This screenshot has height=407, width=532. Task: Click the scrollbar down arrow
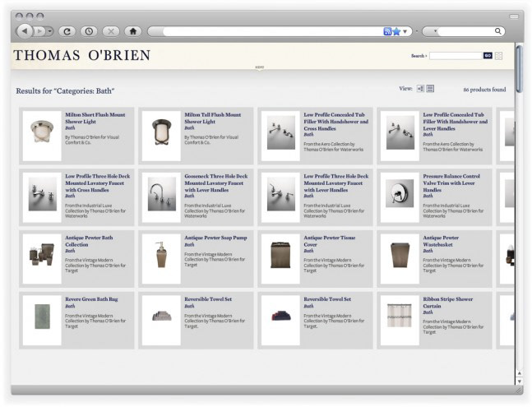click(519, 381)
